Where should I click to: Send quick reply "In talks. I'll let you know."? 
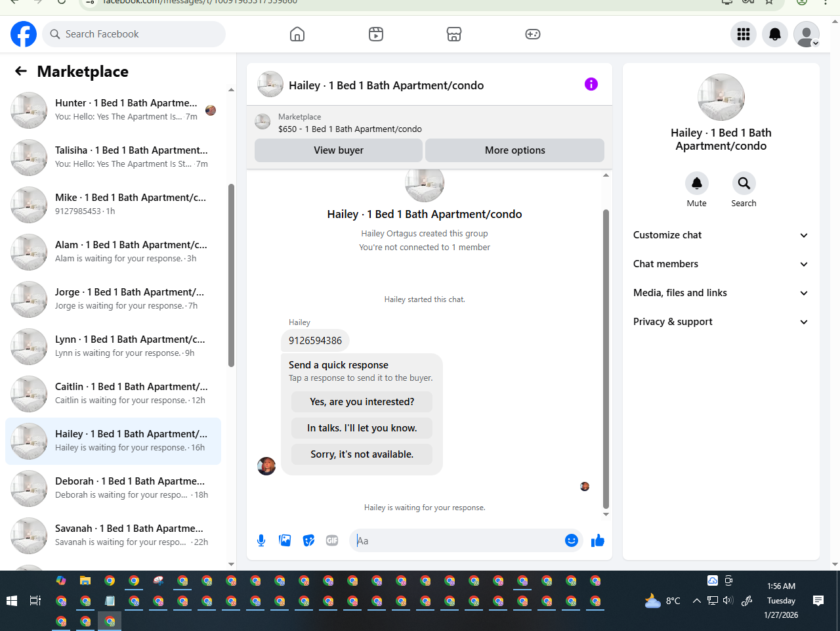(362, 428)
